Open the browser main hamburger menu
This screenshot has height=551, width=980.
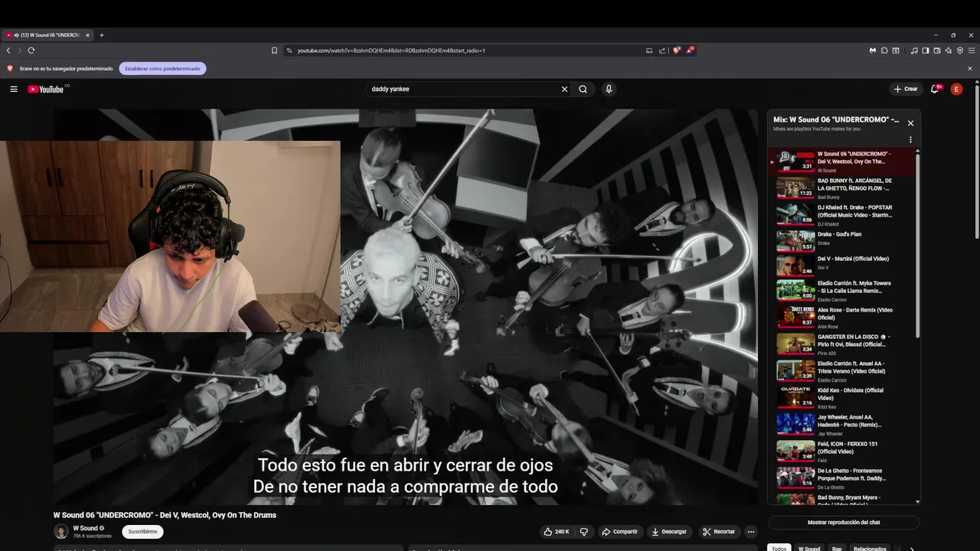[971, 51]
